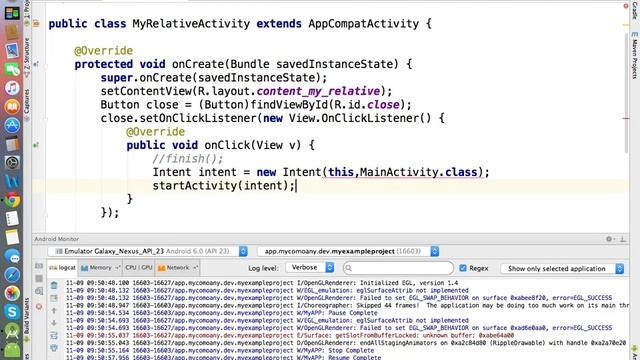Click the override gutter icon beside onClick
This screenshot has height=360, width=640.
click(36, 145)
